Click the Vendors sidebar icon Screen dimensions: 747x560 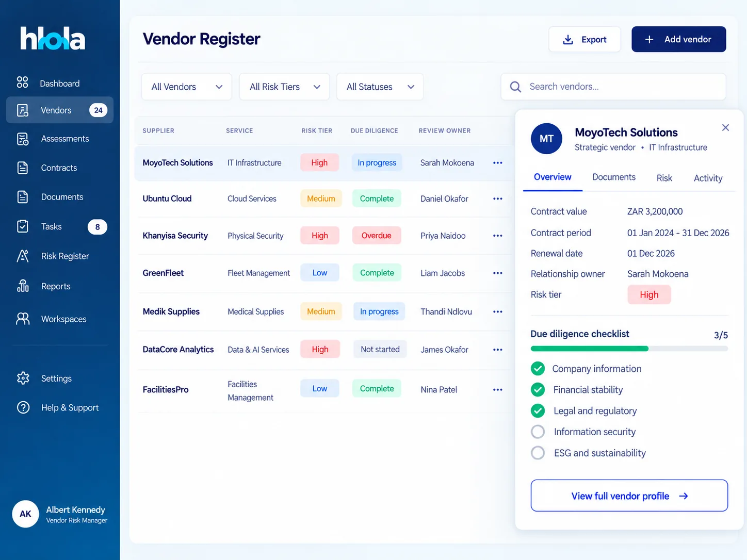pyautogui.click(x=23, y=110)
